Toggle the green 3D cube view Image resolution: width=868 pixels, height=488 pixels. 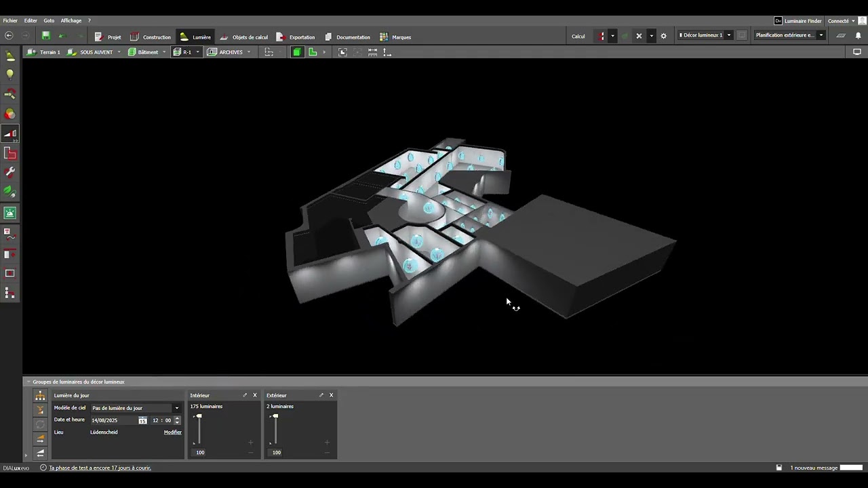point(297,52)
